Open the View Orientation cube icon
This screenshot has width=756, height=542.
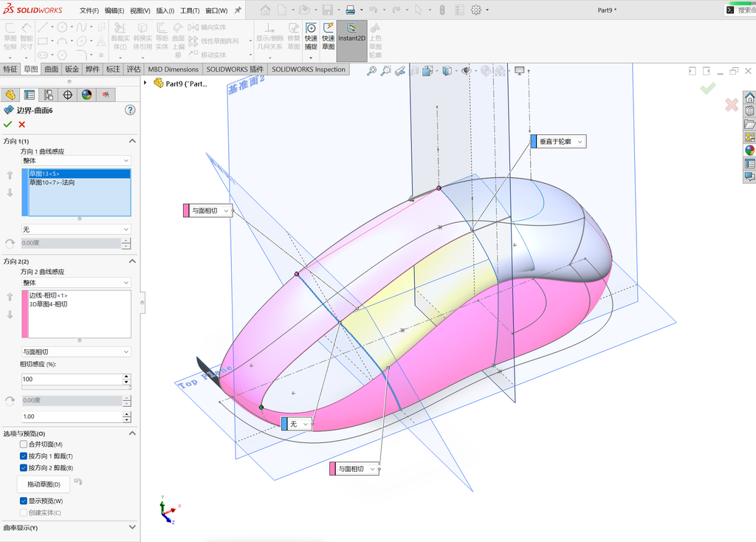click(427, 71)
